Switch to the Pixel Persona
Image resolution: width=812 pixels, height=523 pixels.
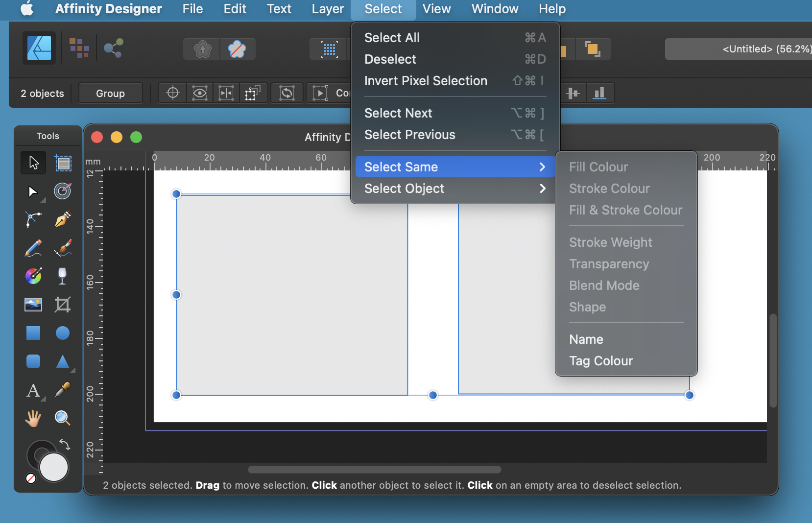pyautogui.click(x=79, y=48)
